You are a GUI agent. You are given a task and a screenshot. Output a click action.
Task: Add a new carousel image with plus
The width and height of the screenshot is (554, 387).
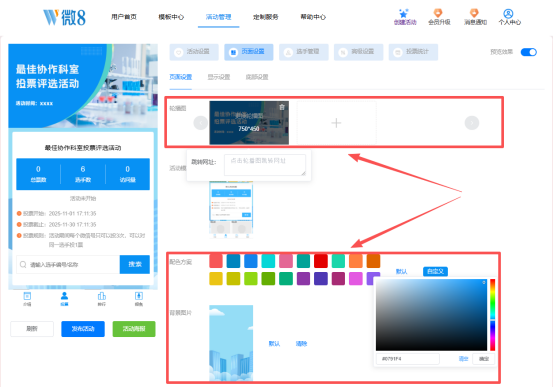pyautogui.click(x=336, y=123)
